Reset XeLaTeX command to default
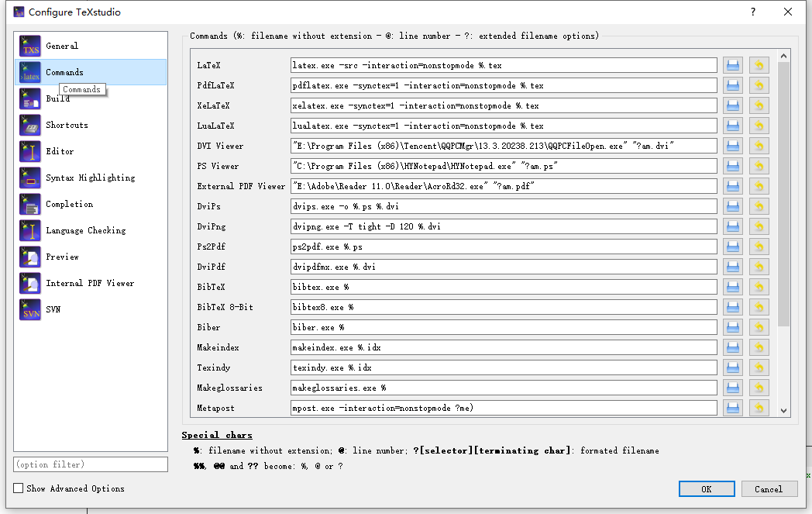The width and height of the screenshot is (812, 514). click(759, 105)
